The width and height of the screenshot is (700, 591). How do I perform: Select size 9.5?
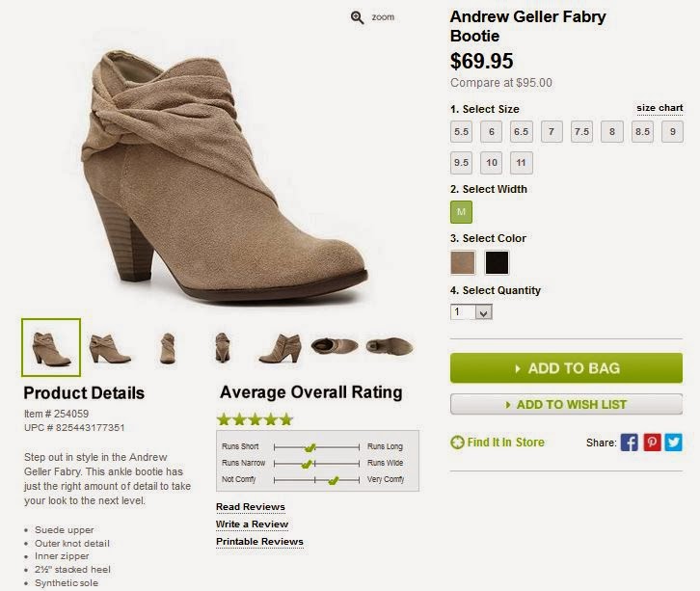[461, 163]
